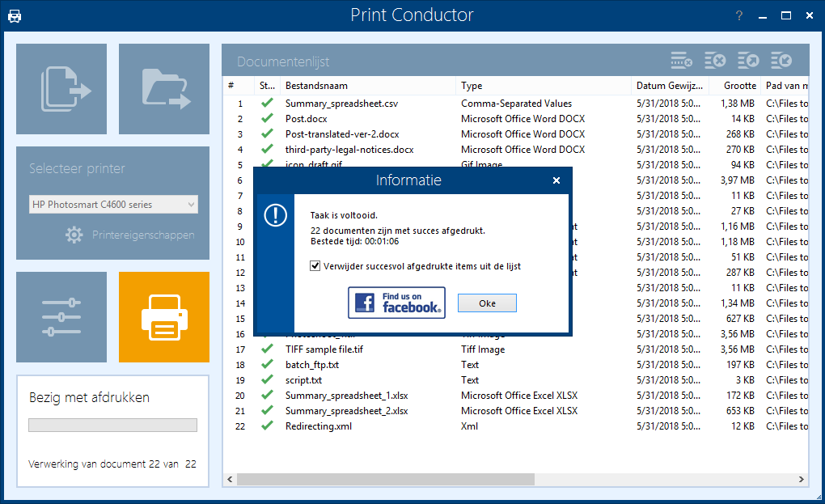Open the settings sliders tile
This screenshot has height=504, width=825.
[x=61, y=317]
